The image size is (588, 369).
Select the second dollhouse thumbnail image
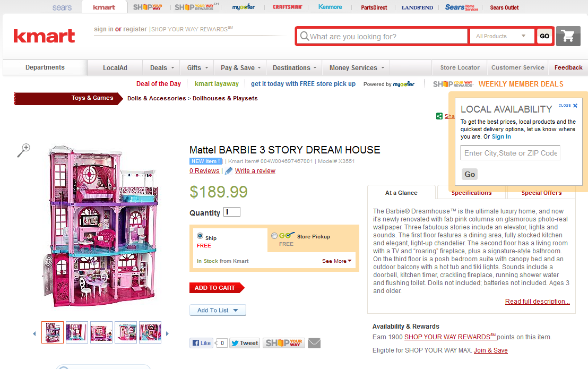click(77, 332)
